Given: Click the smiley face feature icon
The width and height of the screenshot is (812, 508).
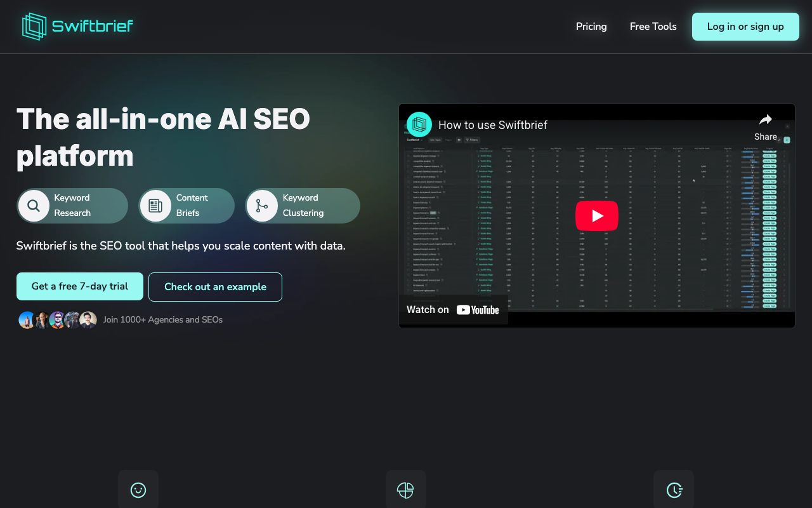Looking at the screenshot, I should [x=138, y=490].
